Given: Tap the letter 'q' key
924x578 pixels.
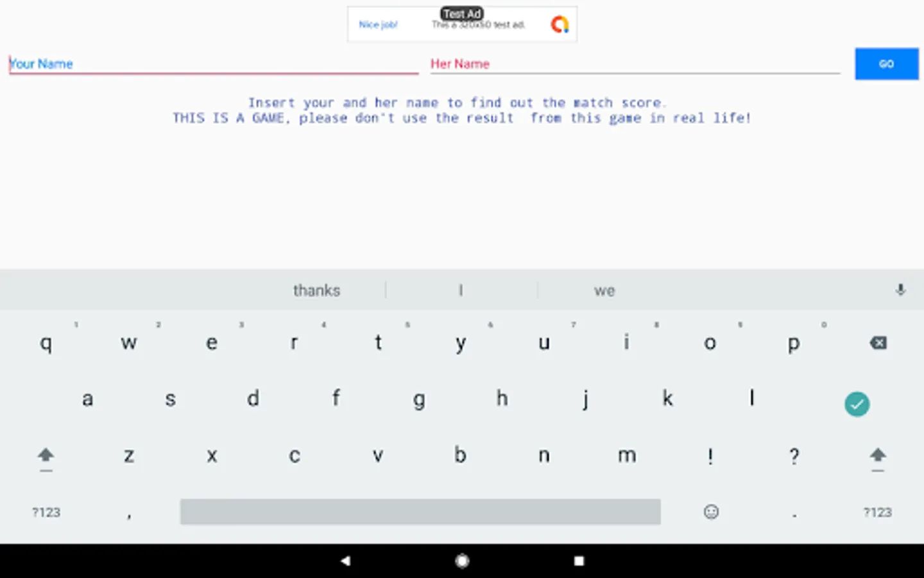Looking at the screenshot, I should coord(46,343).
